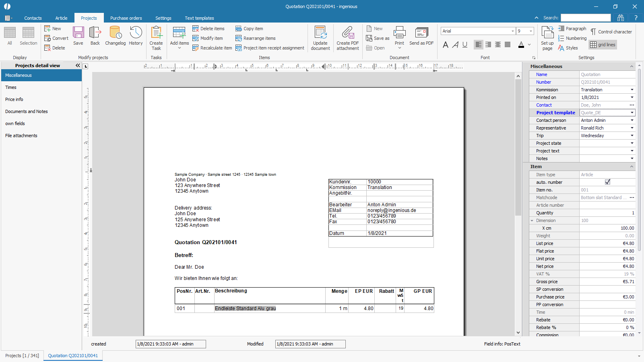Switch to the Purchase orders tab
The image size is (644, 362).
click(126, 18)
